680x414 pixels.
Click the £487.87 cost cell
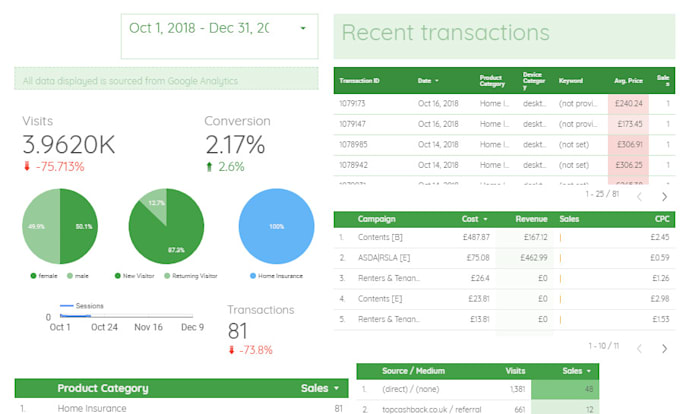coord(476,238)
